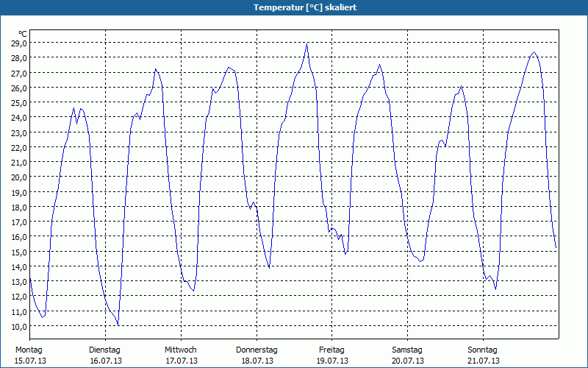
Task: Click the Freitag day label
Action: click(x=331, y=350)
